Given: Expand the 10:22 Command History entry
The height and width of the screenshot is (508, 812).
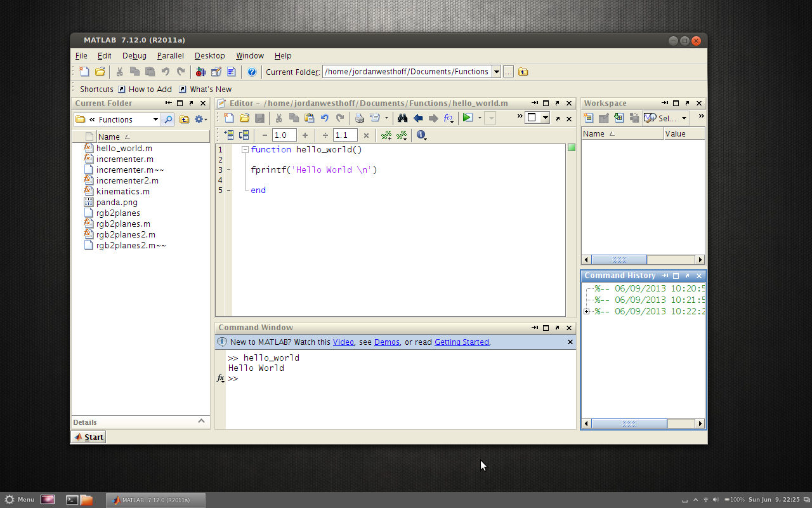Looking at the screenshot, I should [586, 311].
